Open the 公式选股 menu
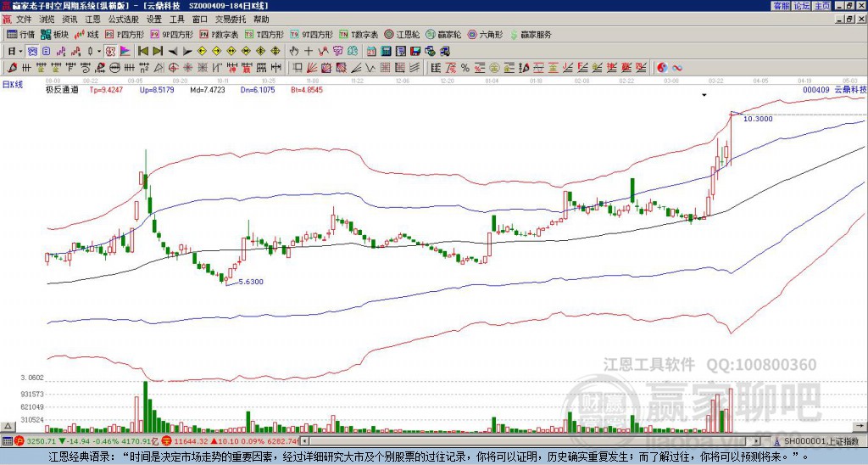Image resolution: width=868 pixels, height=465 pixels. [124, 20]
